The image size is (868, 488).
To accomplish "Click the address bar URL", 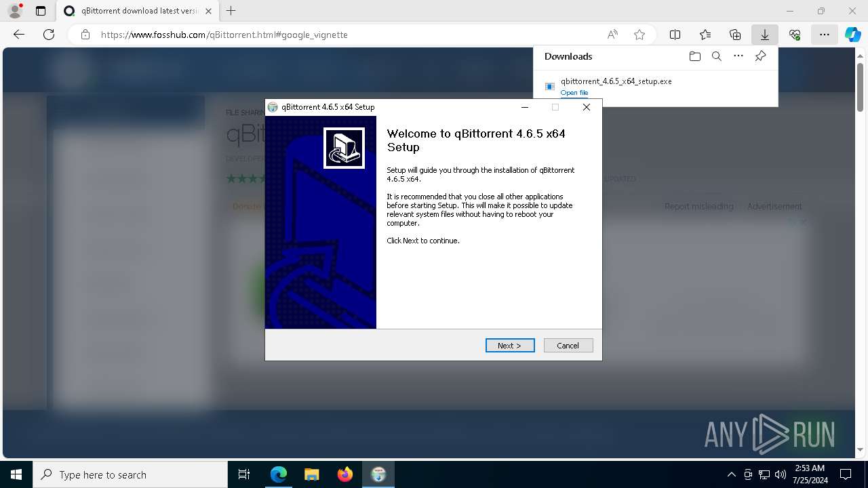I will [x=224, y=35].
